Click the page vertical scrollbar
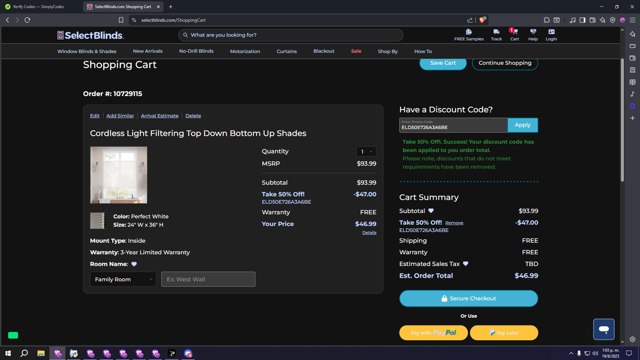The width and height of the screenshot is (640, 360). point(622,120)
